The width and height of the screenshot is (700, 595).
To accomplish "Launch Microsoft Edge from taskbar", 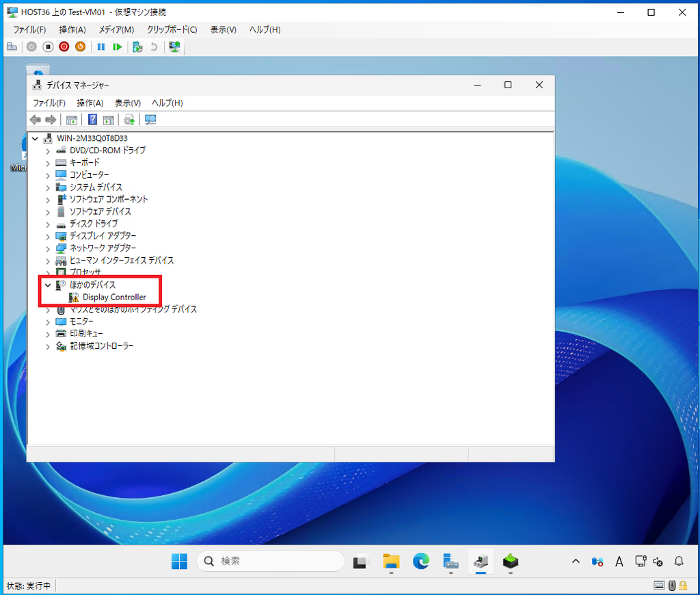I will (x=421, y=561).
